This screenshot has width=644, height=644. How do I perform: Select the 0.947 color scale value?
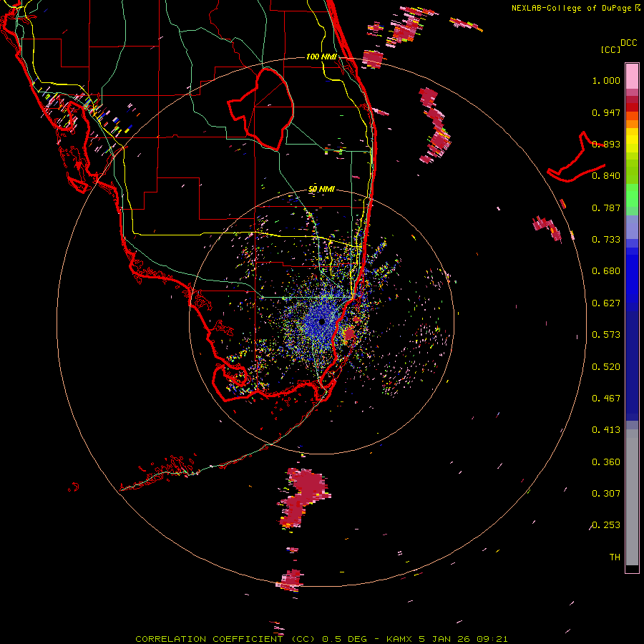coord(606,112)
